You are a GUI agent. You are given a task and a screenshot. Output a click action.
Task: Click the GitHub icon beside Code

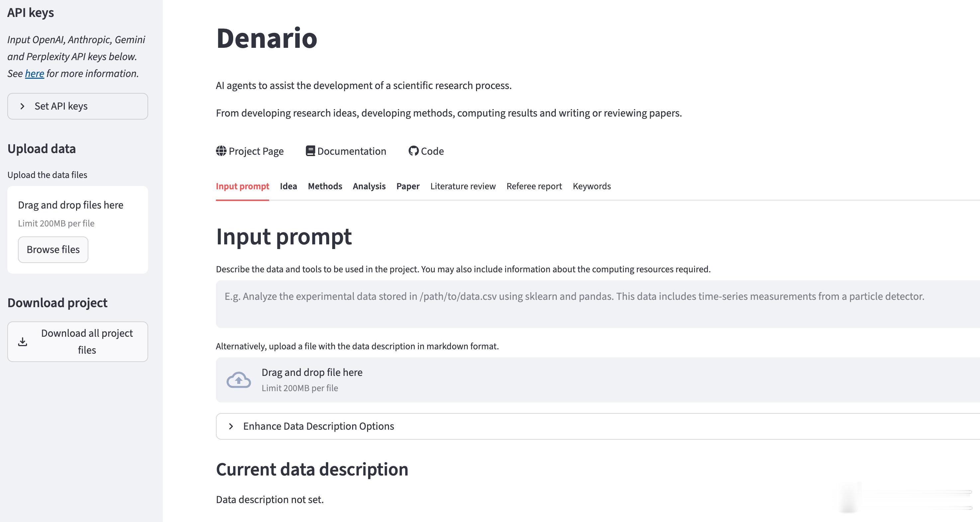point(413,151)
